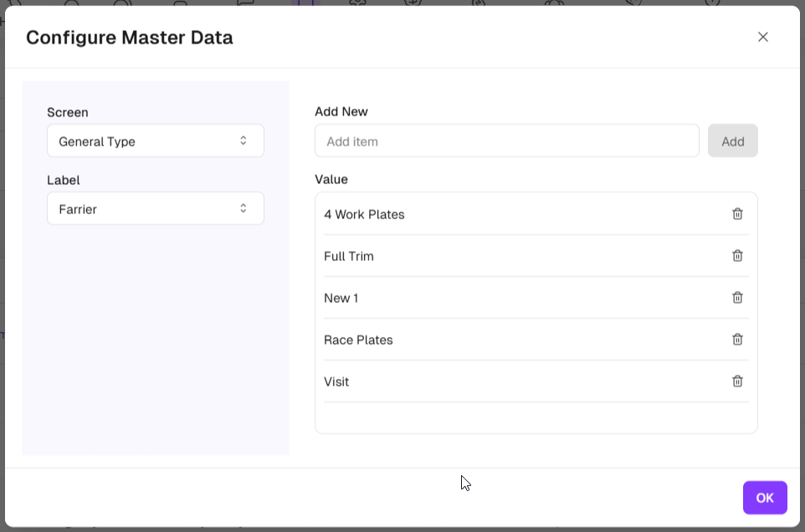
Task: Click the New 1 value text
Action: (x=341, y=299)
